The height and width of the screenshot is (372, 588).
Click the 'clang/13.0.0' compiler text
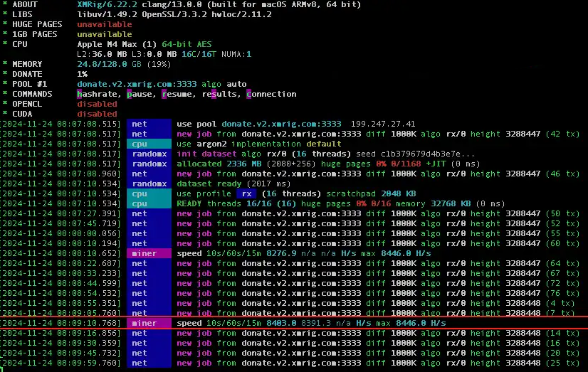pos(172,4)
